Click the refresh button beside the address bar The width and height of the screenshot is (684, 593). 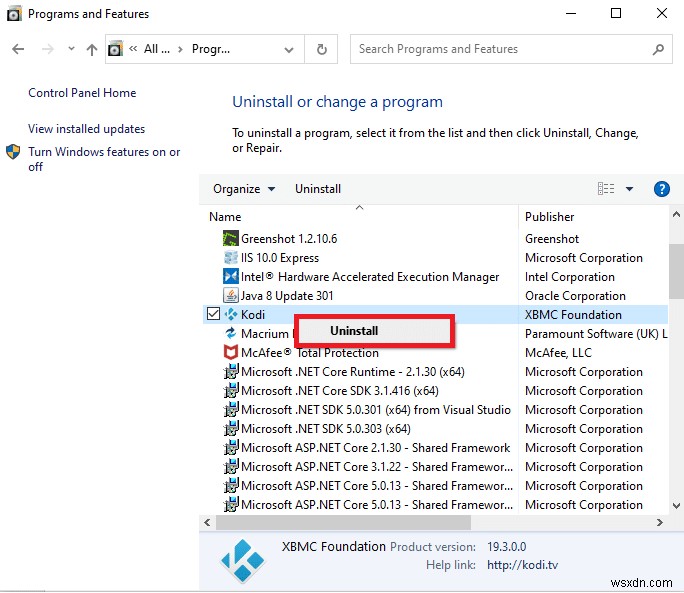click(x=321, y=49)
